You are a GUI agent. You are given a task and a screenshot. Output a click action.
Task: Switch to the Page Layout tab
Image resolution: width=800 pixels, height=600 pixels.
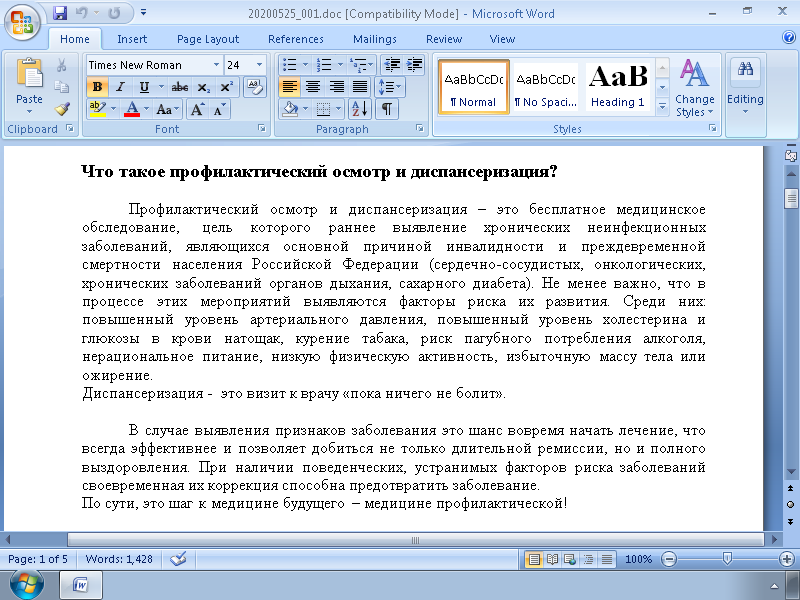click(208, 39)
